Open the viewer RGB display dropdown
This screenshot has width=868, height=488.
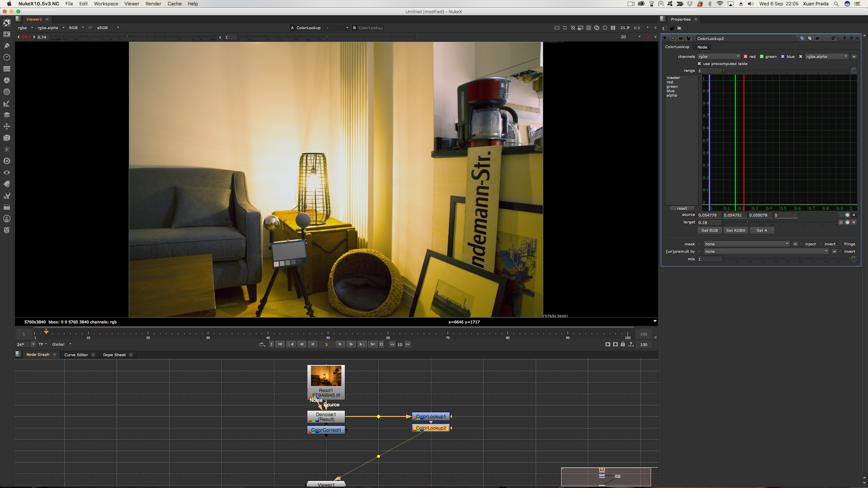[x=76, y=28]
